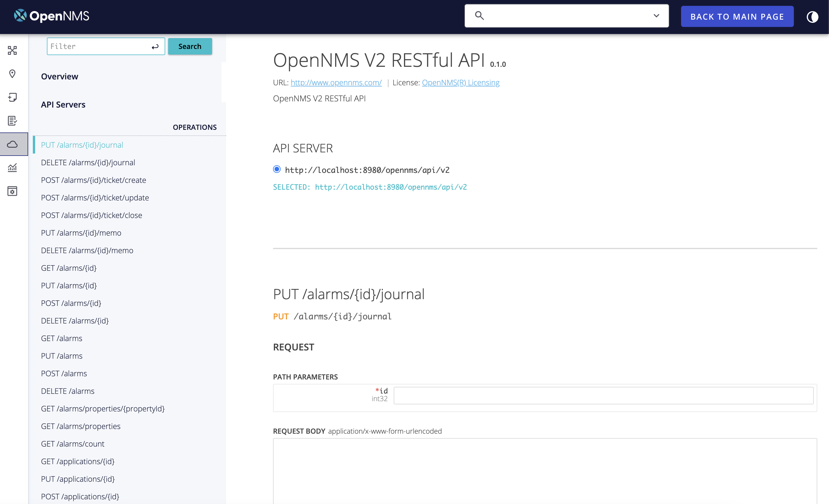829x504 pixels.
Task: Open the OpenNMS(R) Licensing link
Action: coord(460,82)
